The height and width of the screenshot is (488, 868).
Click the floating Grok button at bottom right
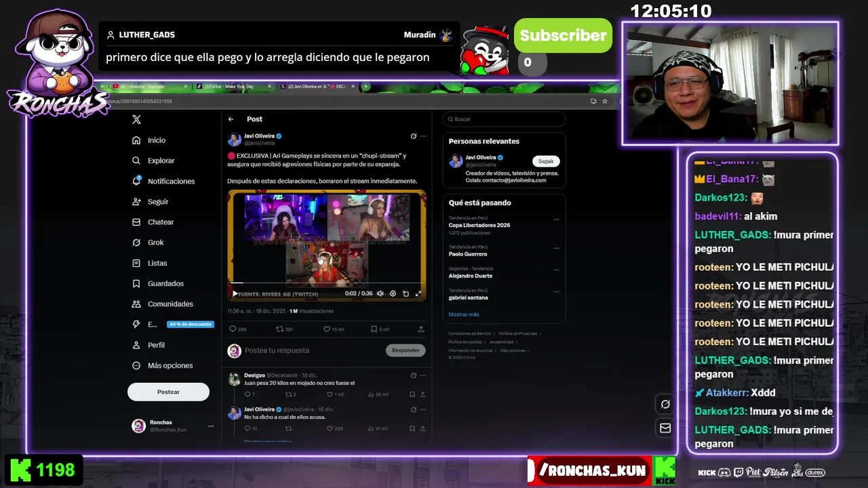665,404
